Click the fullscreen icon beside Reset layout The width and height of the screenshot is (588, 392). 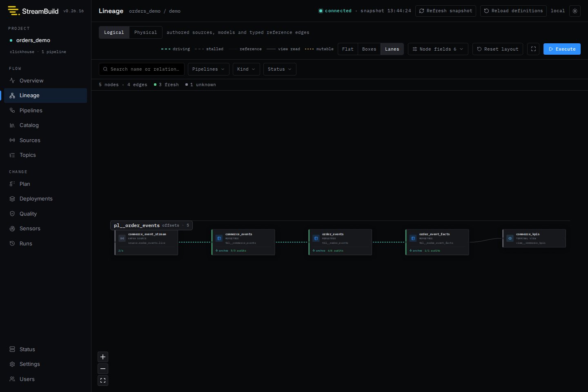click(533, 49)
